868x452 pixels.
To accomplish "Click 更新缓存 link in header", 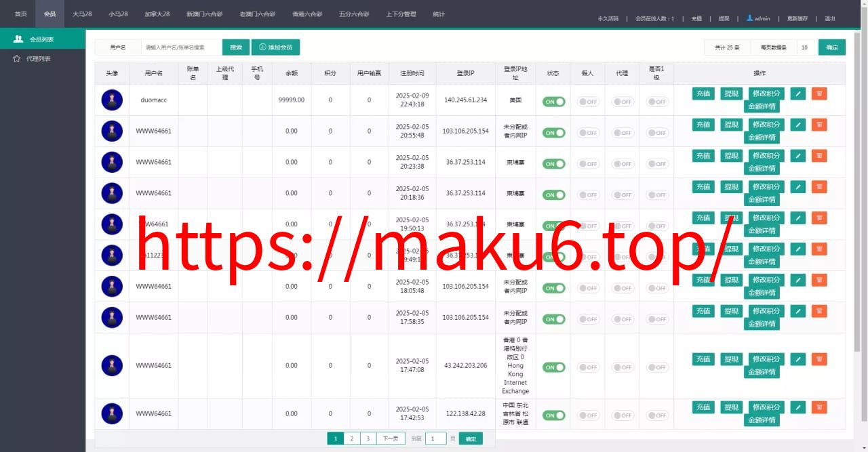I will click(797, 18).
